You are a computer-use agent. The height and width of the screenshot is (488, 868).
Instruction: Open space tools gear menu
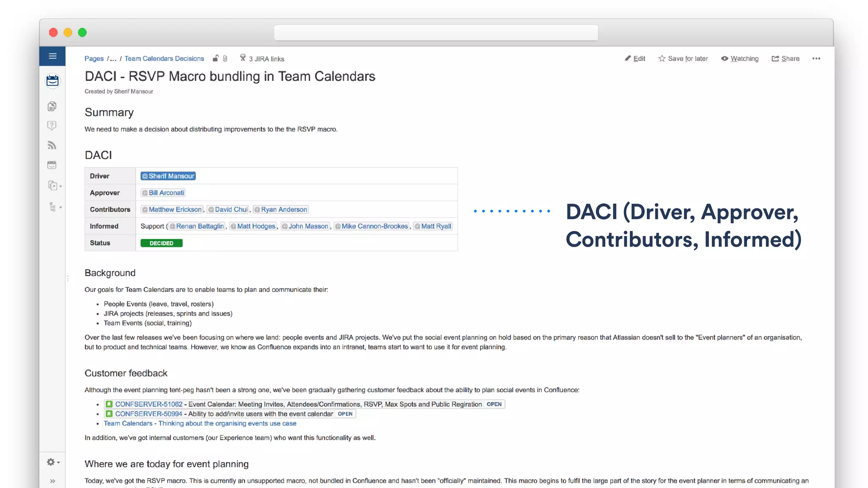click(x=53, y=462)
